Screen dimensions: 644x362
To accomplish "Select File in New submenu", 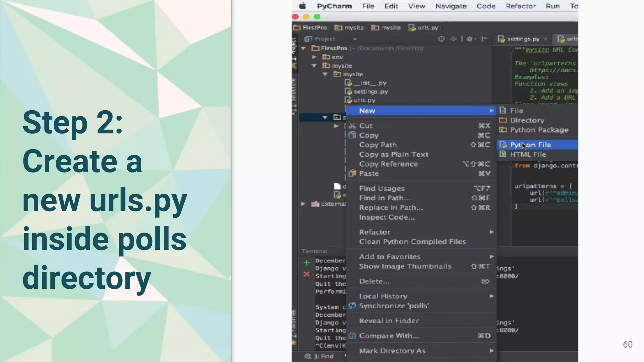I will pos(537,111).
